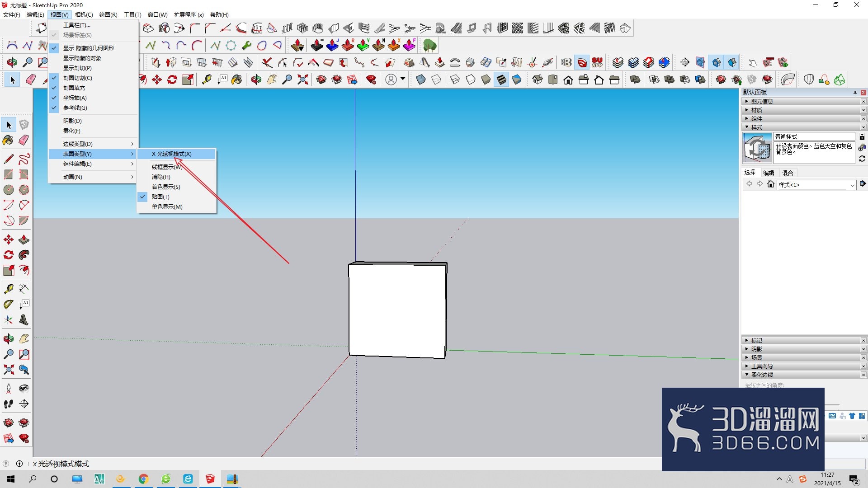The width and height of the screenshot is (868, 488).
Task: Open taskbar search magnifier
Action: [x=33, y=479]
